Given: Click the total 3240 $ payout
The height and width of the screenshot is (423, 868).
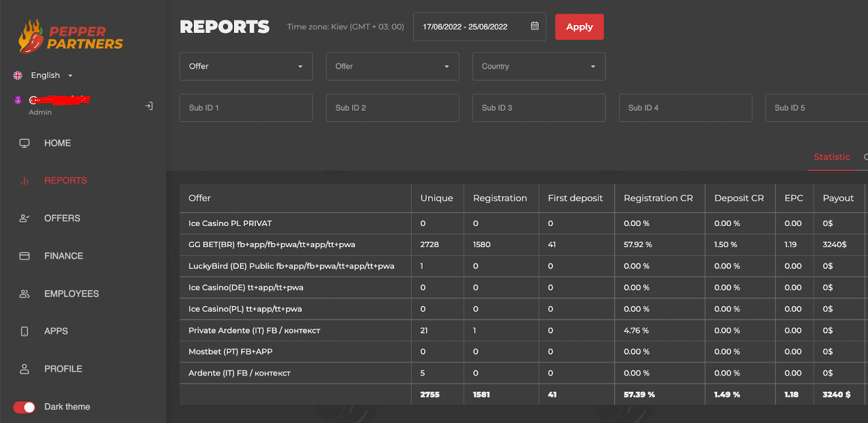Looking at the screenshot, I should tap(837, 395).
